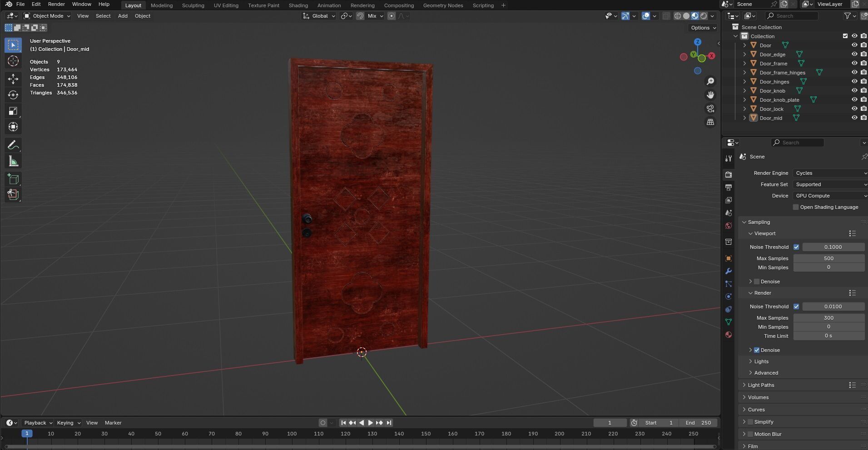868x450 pixels.
Task: Jump to the last frame
Action: 389,423
